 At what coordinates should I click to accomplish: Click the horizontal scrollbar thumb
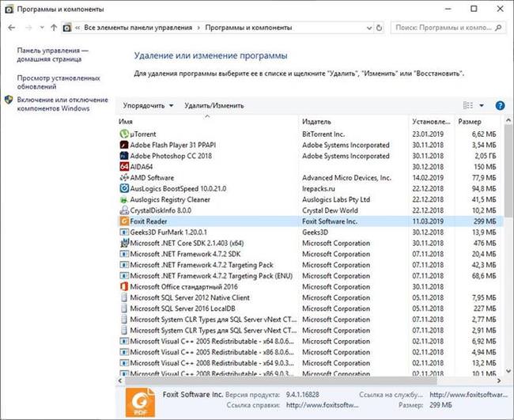click(281, 380)
